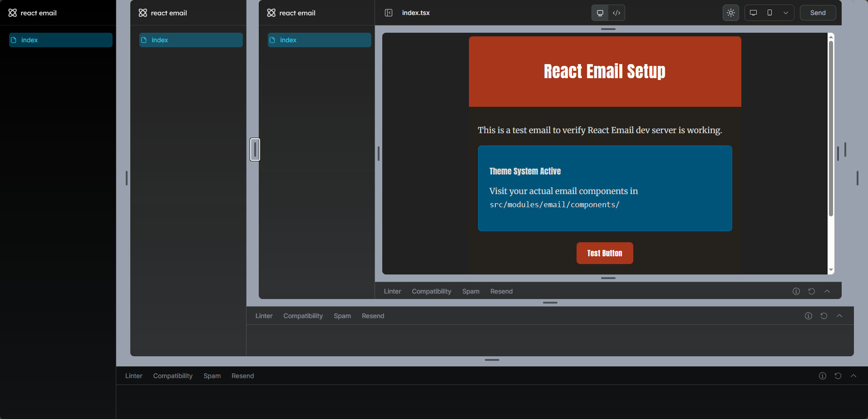Collapse the Linter panel with the up chevron
Viewport: 868px width, 419px height.
(x=827, y=291)
